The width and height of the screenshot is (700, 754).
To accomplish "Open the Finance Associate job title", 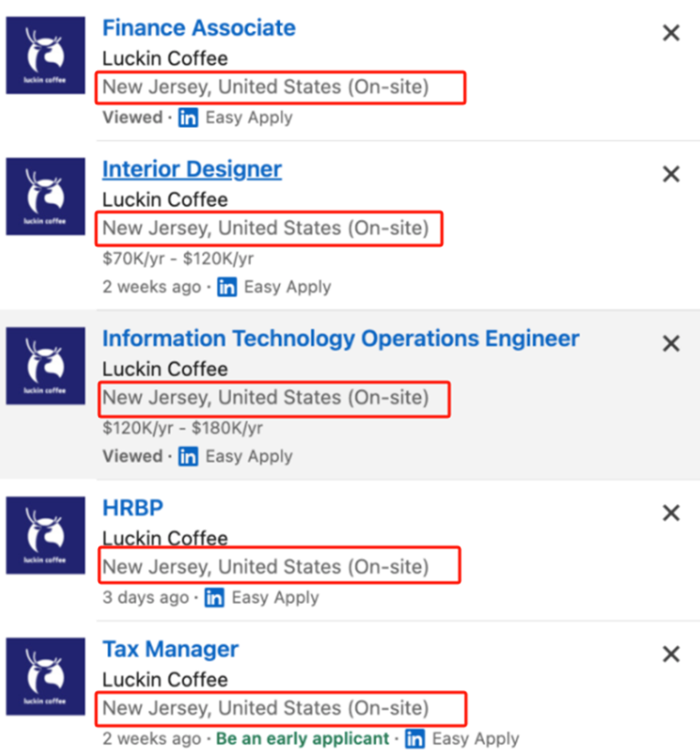I will (199, 28).
